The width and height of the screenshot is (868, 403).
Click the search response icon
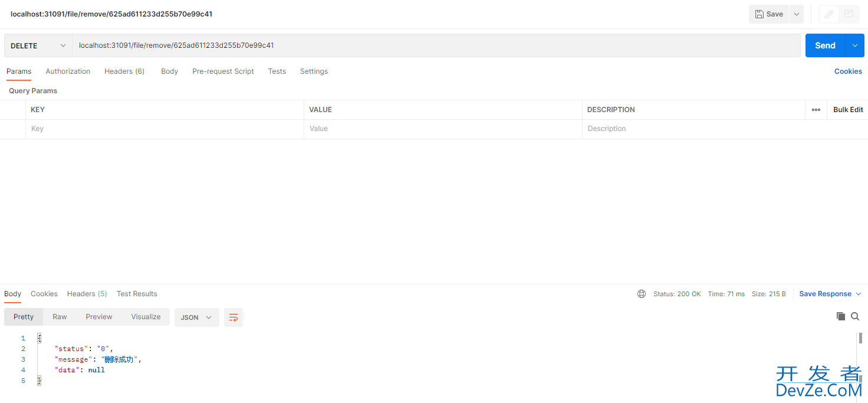[855, 317]
